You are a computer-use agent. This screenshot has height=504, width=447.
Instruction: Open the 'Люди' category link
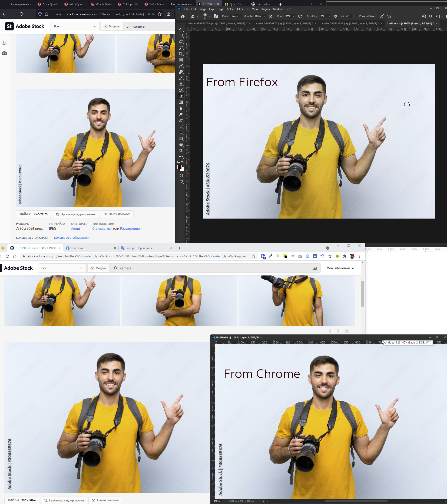point(75,229)
